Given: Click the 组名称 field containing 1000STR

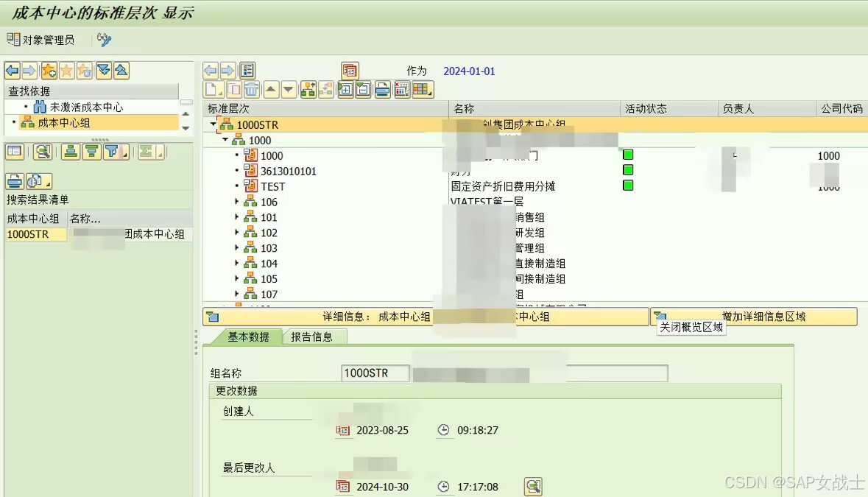Looking at the screenshot, I should tap(375, 373).
